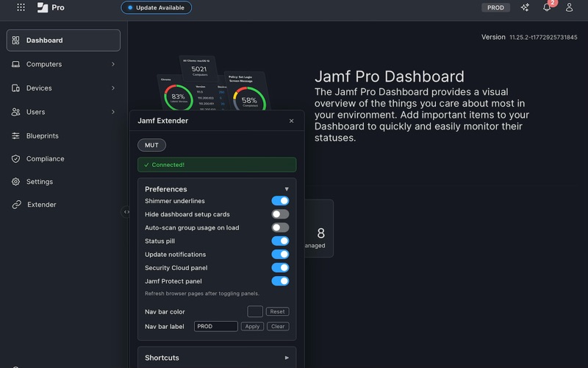Click the version number 11.25.2-t1772925731845
Image resolution: width=588 pixels, height=368 pixels.
tap(543, 38)
